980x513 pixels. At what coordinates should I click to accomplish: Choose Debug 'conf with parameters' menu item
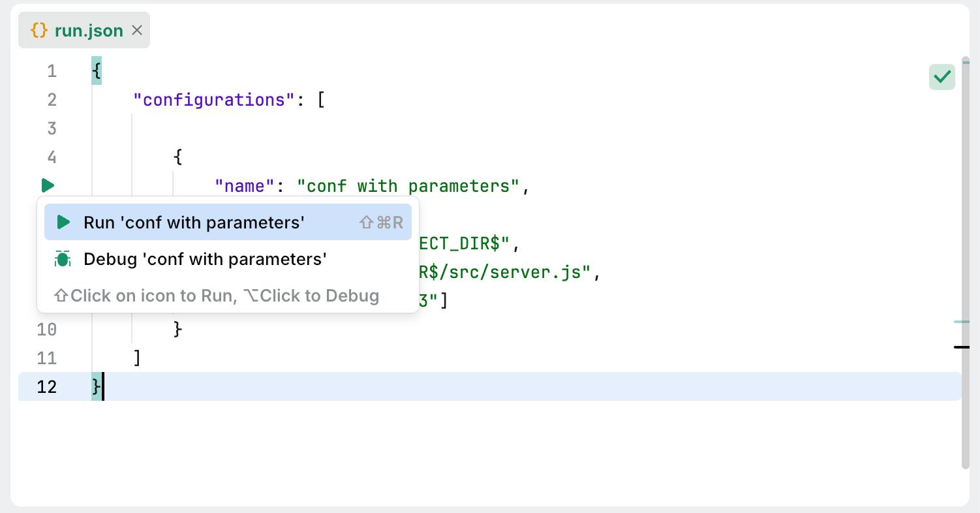[205, 259]
